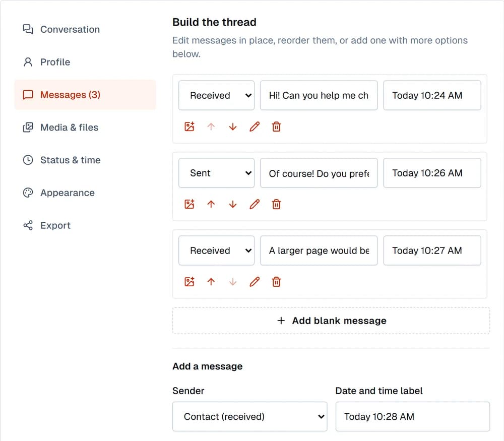Edit the 'Today 10:28 AM' date label field

[x=413, y=417]
